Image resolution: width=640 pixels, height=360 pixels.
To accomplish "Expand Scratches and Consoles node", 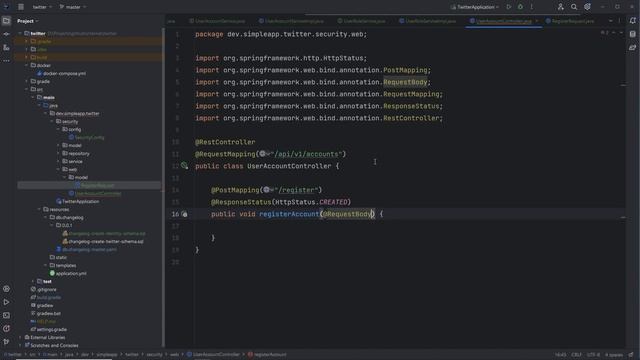I will [20, 345].
